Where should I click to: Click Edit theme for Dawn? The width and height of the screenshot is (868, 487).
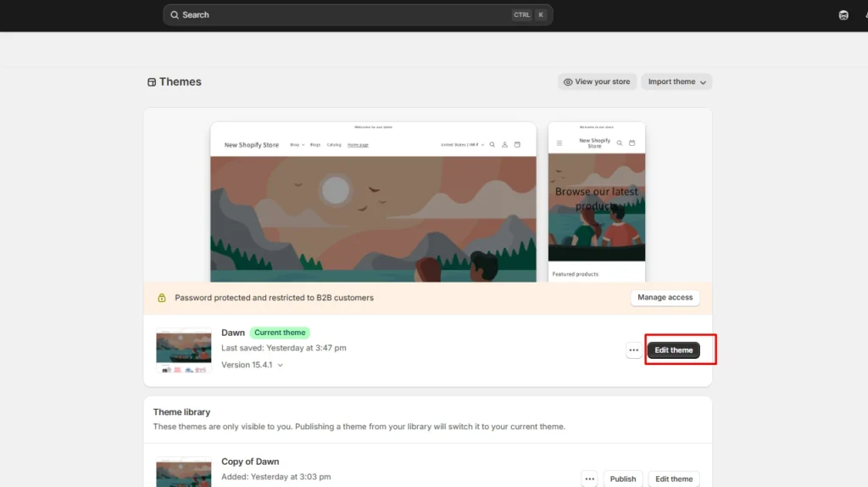click(x=674, y=350)
